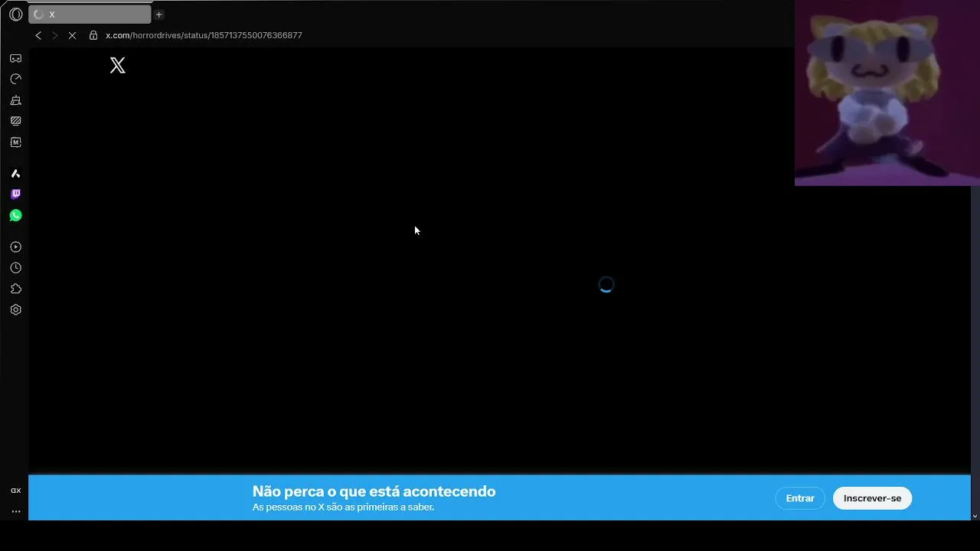Open the Opera main menu logo
The width and height of the screenshot is (980, 551).
click(15, 15)
